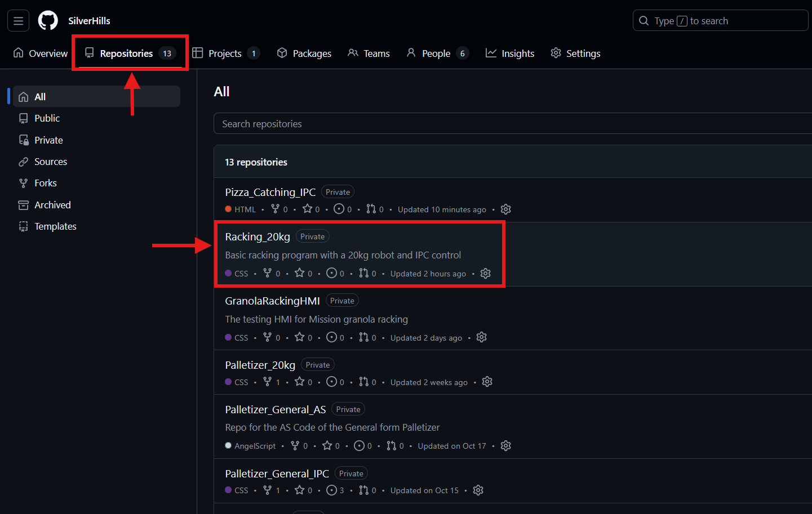
Task: Open the Palletizer_General_AS repository
Action: pos(275,409)
